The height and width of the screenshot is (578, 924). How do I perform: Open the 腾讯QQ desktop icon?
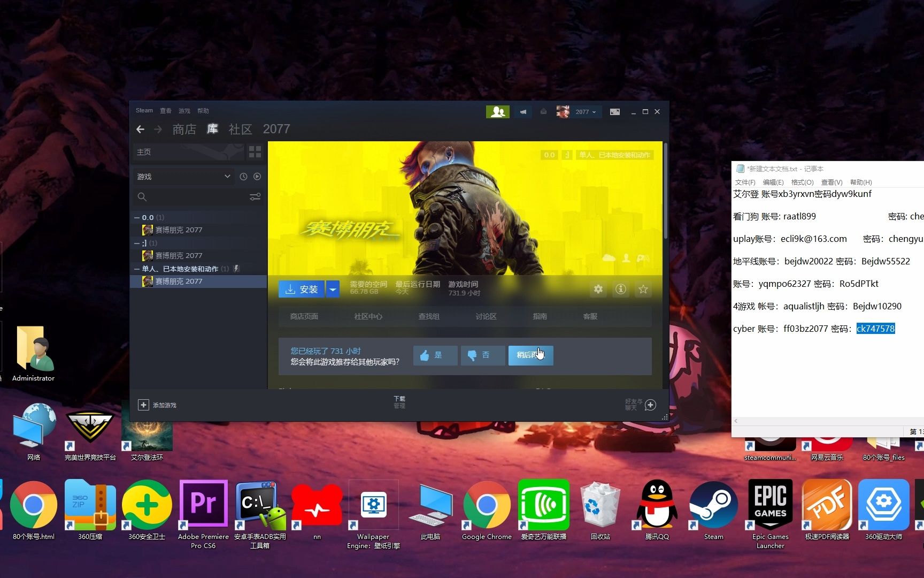tap(657, 510)
